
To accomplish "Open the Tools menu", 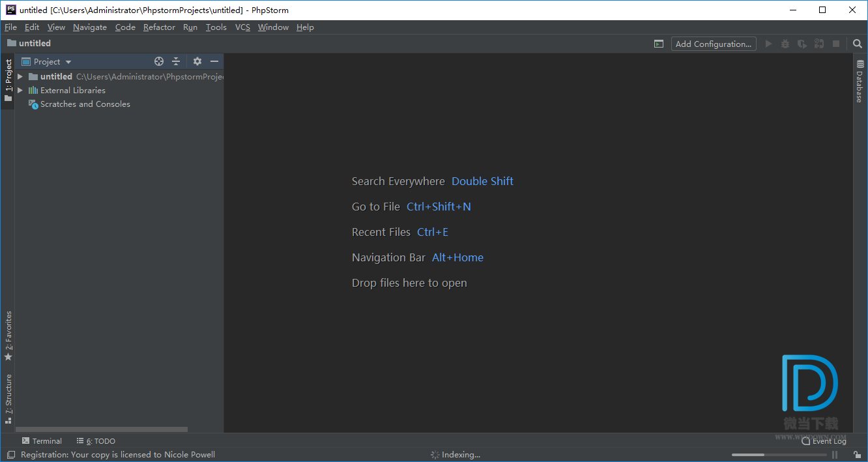I will (x=216, y=27).
